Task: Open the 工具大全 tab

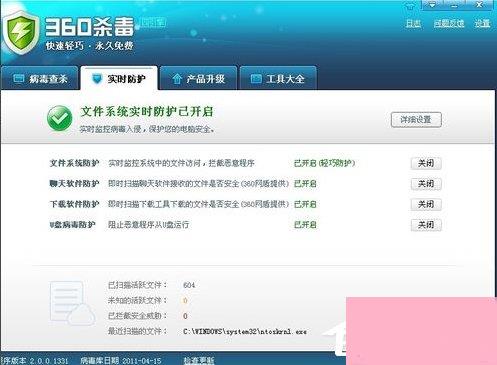Action: pos(278,79)
